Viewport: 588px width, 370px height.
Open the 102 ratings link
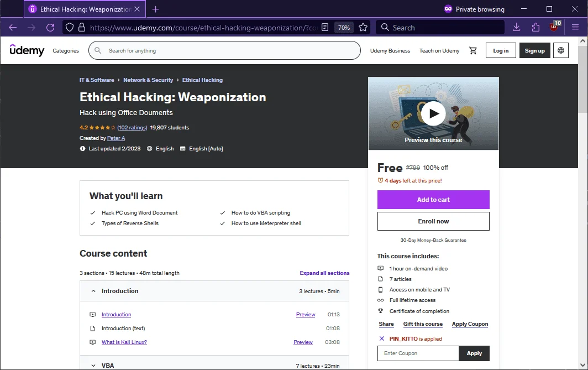132,128
